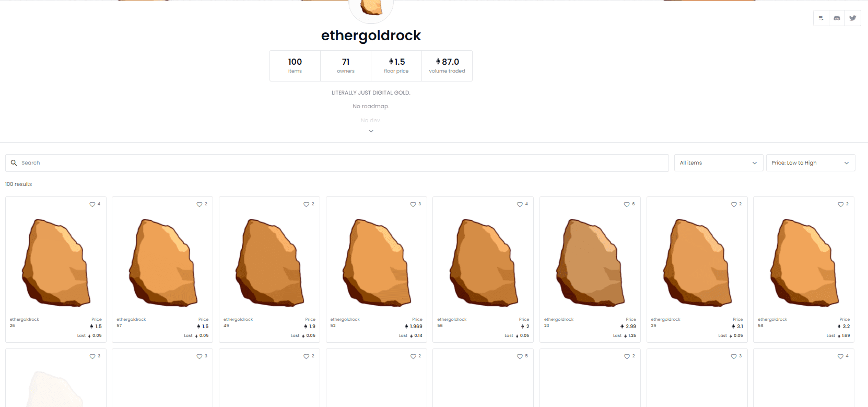Open the collection's Twitter page

(853, 18)
